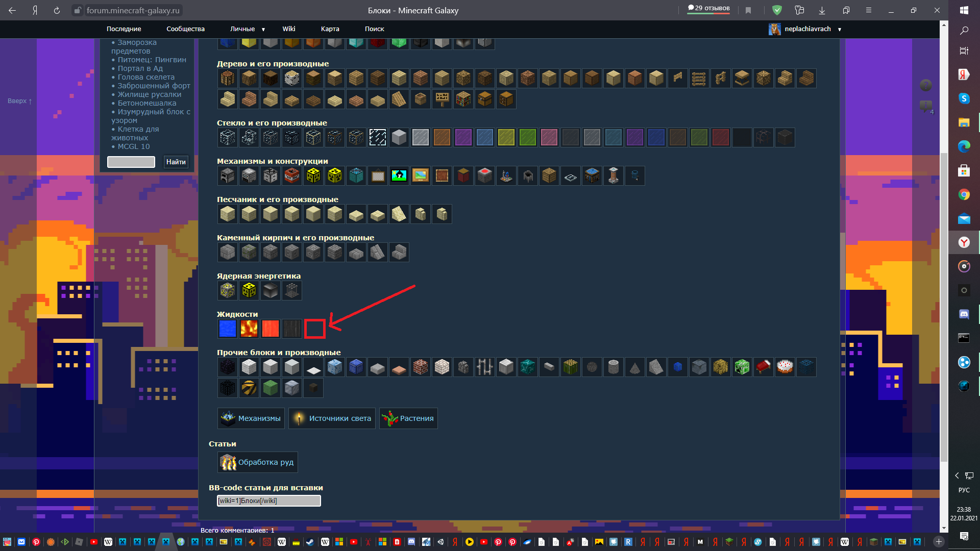The image size is (980, 551).
Task: Click the Найти search button
Action: click(176, 162)
